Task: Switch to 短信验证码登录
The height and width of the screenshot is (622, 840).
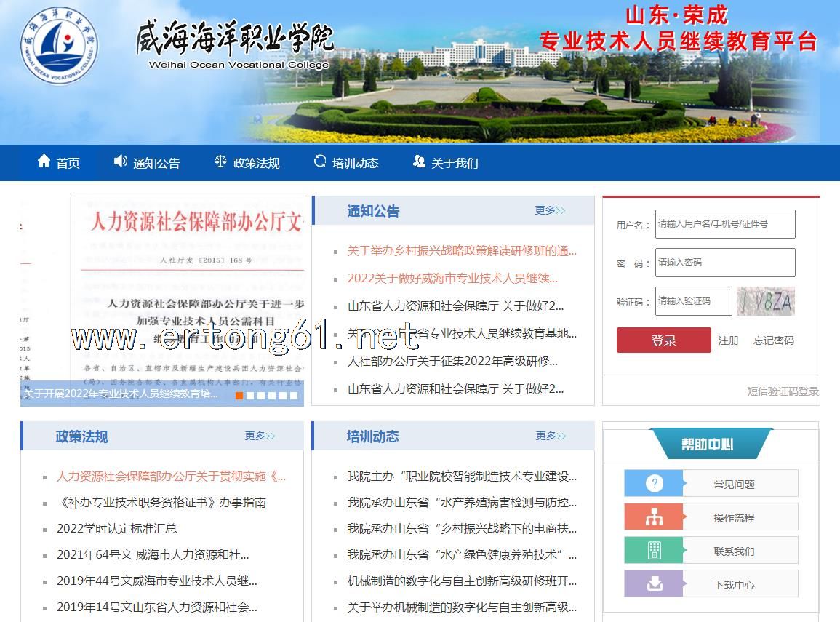Action: coord(783,391)
